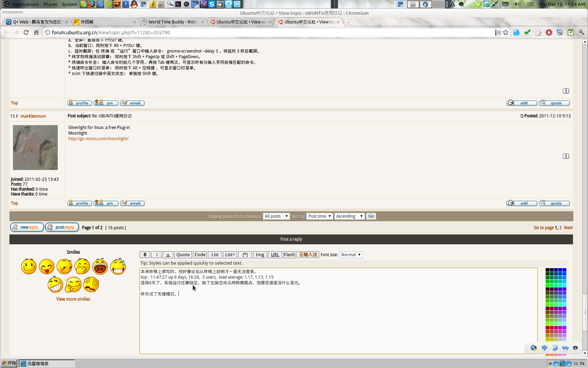Insert the dizzy spiral-eyed smiley
This screenshot has height=368, width=588.
click(91, 285)
